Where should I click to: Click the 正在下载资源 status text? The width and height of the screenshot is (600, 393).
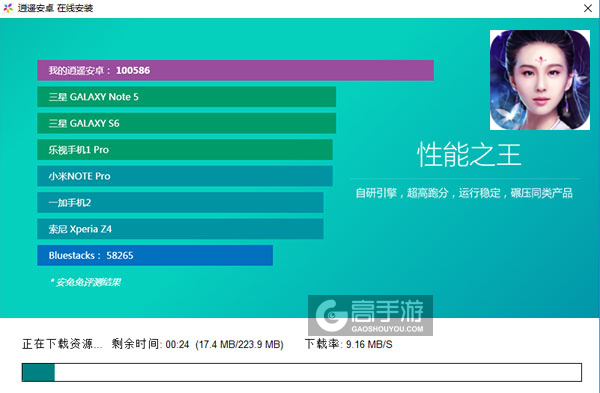tap(62, 344)
